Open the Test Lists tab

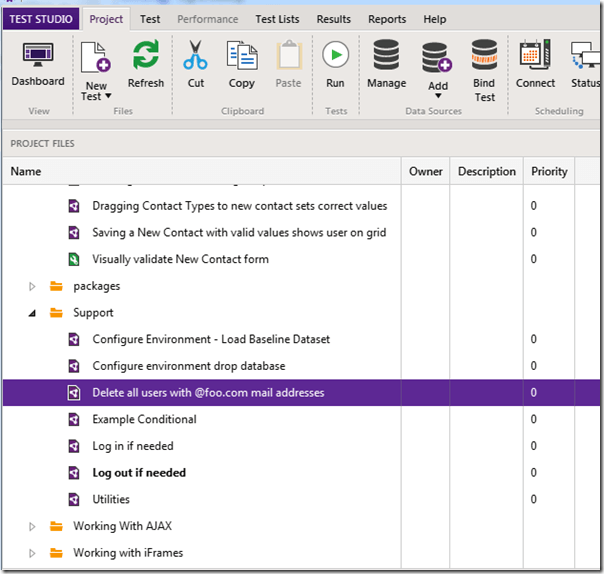coord(277,19)
